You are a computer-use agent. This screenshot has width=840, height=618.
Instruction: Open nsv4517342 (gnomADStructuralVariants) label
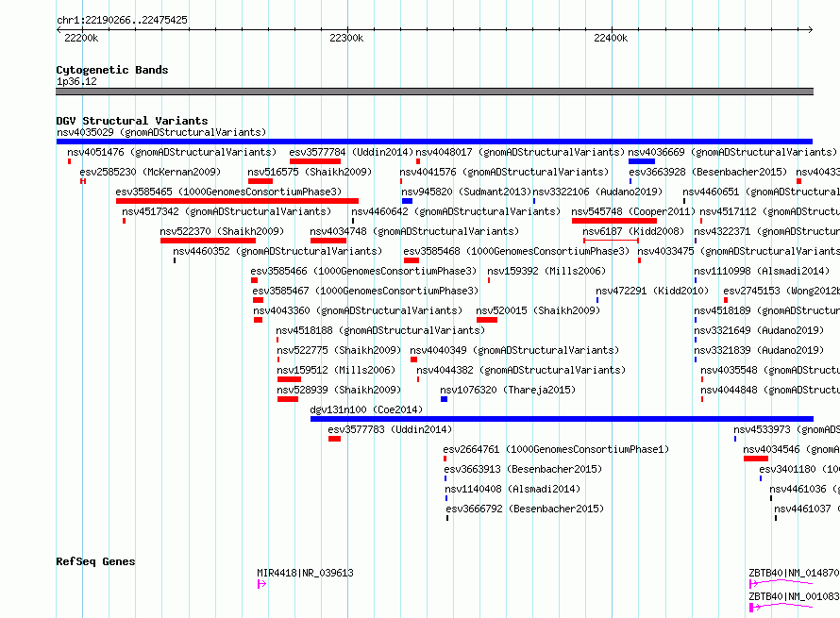[x=227, y=211]
